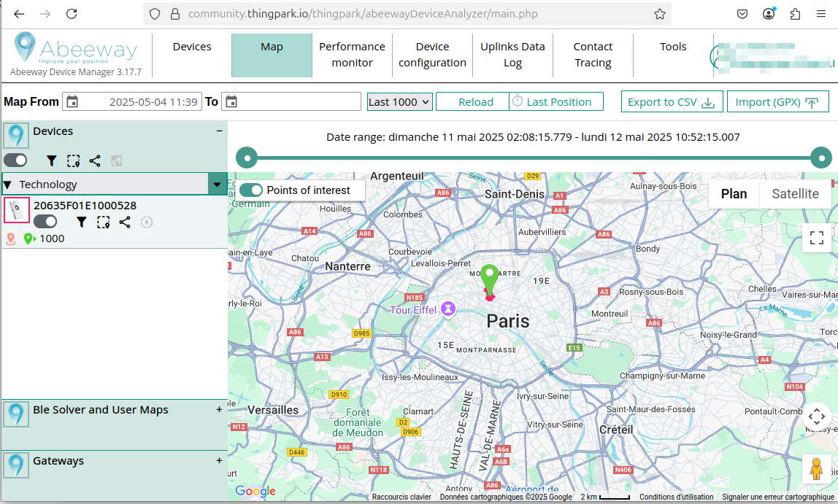Expand Ble Solver and User Maps panel
This screenshot has height=504, width=838.
219,409
